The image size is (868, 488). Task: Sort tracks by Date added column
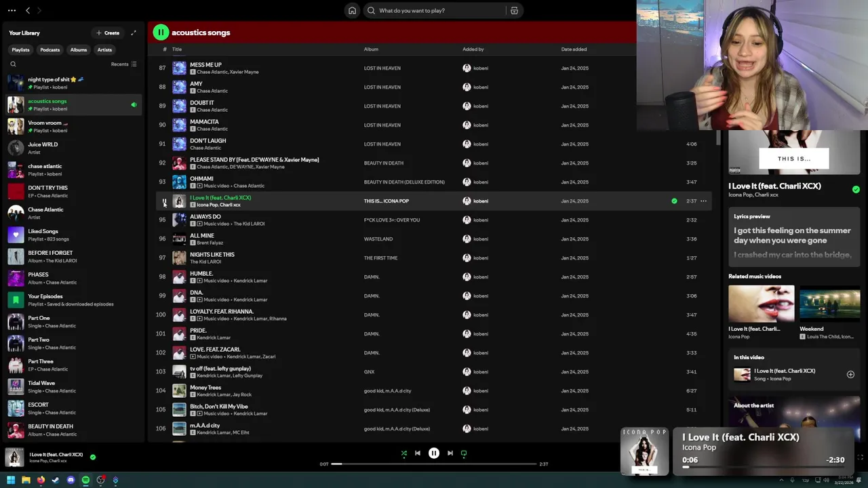coord(574,49)
